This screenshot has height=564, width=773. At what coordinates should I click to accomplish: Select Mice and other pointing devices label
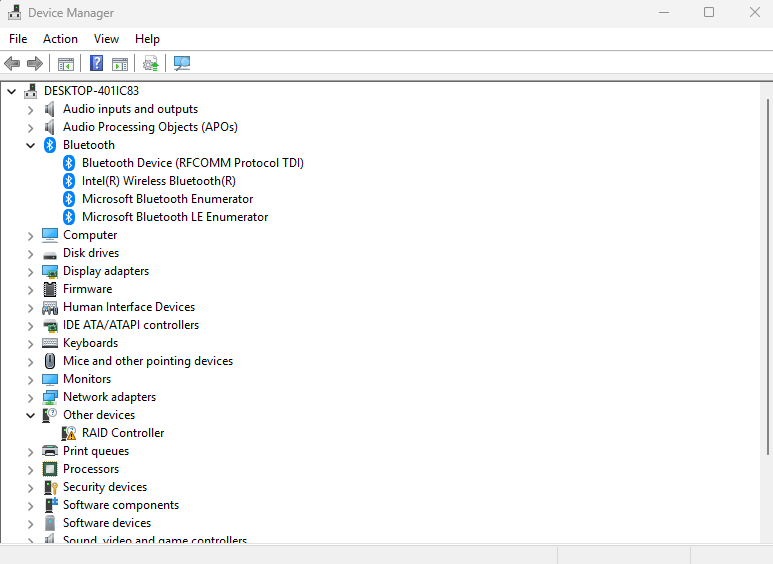148,361
